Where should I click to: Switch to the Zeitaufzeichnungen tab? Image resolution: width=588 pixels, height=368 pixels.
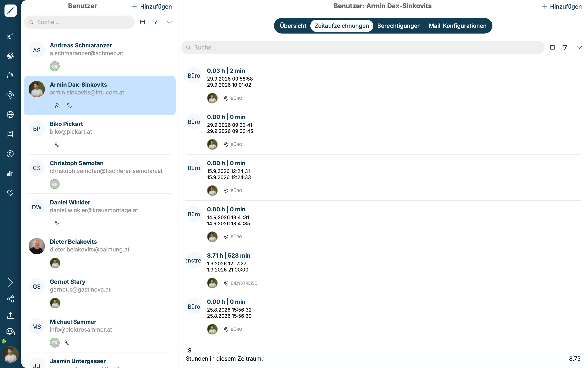coord(342,26)
